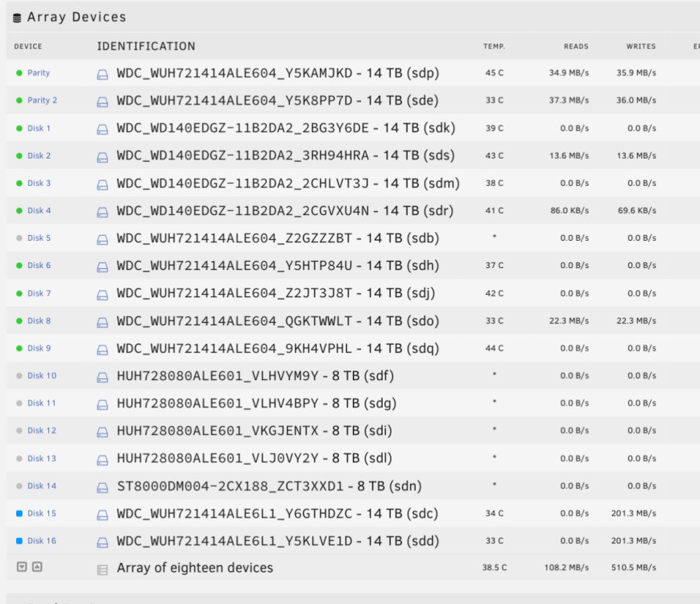
Task: Click the Disk 14 grey status dot
Action: [19, 486]
